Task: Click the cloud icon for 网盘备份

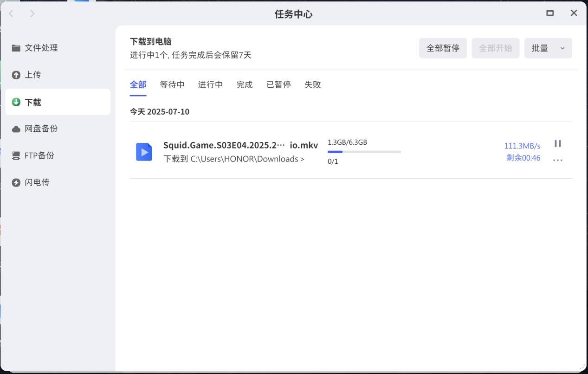Action: click(16, 129)
